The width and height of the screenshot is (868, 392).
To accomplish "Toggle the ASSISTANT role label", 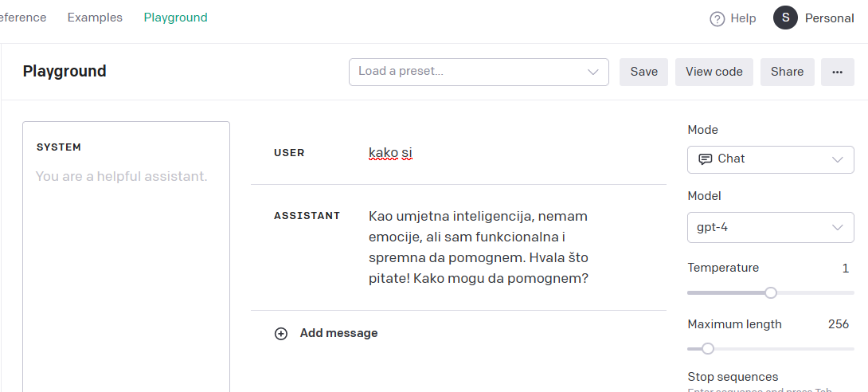I will click(x=307, y=216).
